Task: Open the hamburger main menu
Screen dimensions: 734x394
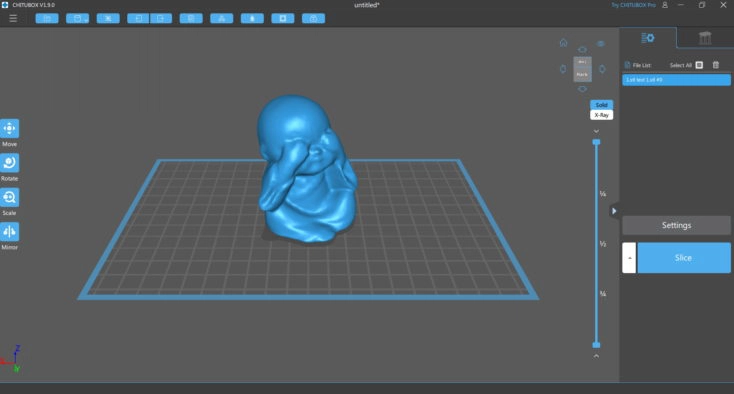Action: tap(13, 18)
